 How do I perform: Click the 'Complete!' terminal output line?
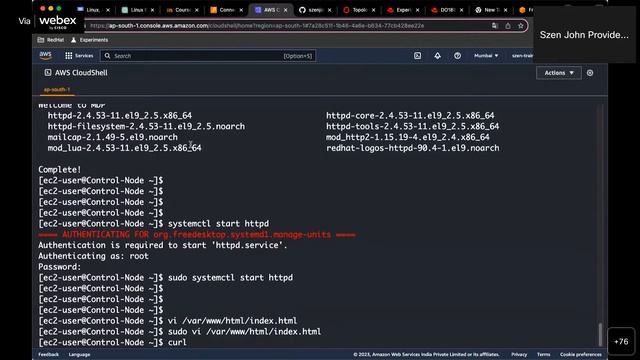[x=60, y=169]
